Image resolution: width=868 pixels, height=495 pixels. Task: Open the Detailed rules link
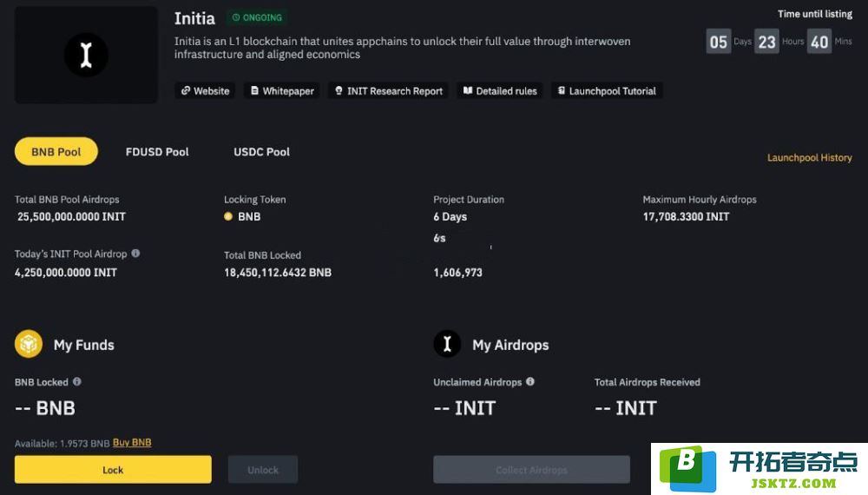tap(500, 91)
